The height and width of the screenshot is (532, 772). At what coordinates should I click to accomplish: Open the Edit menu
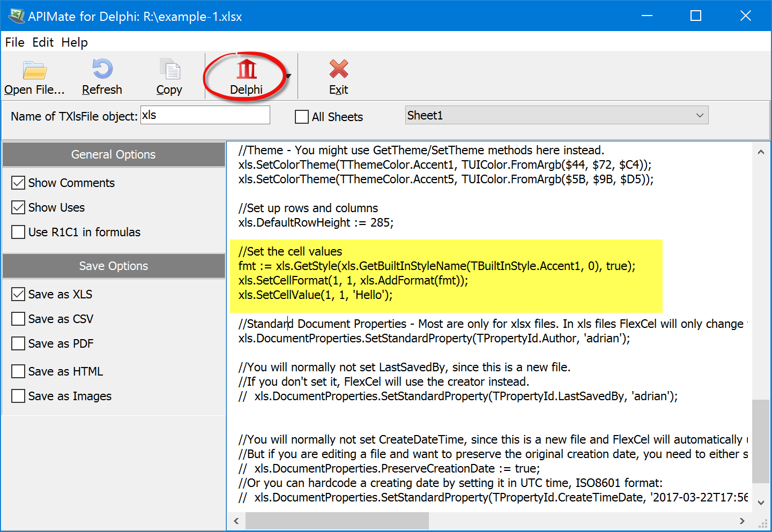click(43, 42)
